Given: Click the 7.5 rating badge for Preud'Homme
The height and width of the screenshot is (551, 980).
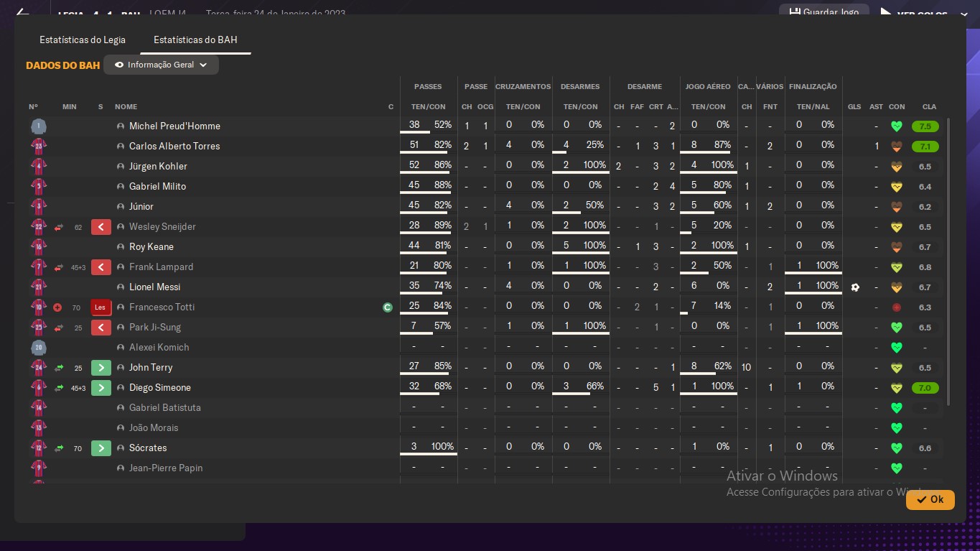Looking at the screenshot, I should [925, 126].
